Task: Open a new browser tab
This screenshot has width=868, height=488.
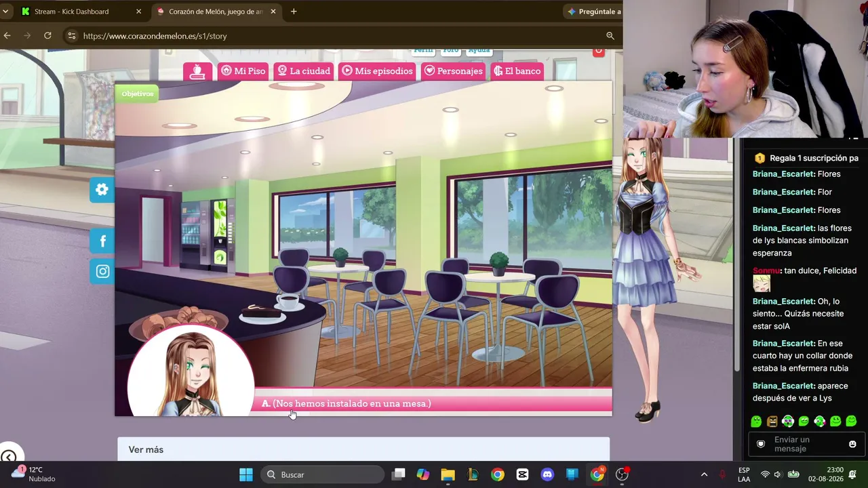Action: (294, 12)
